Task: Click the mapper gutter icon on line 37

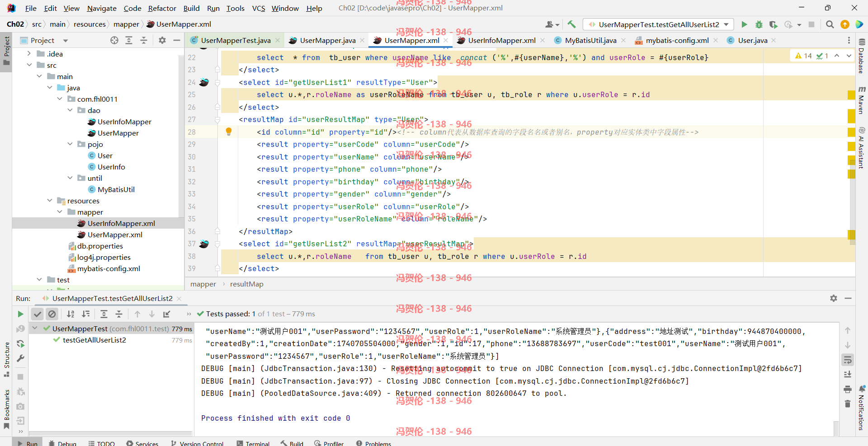Action: pyautogui.click(x=204, y=244)
